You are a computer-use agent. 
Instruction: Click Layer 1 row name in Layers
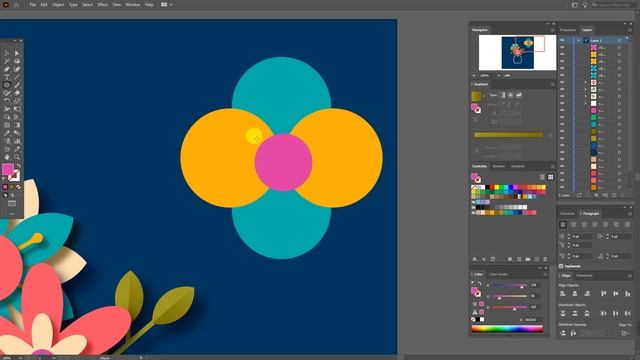pyautogui.click(x=596, y=40)
